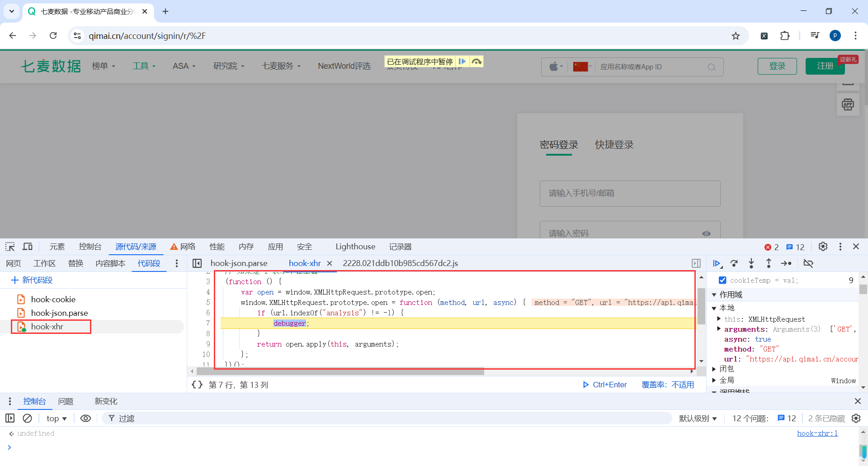Open the top context dropdown
The width and height of the screenshot is (868, 466).
coord(57,418)
